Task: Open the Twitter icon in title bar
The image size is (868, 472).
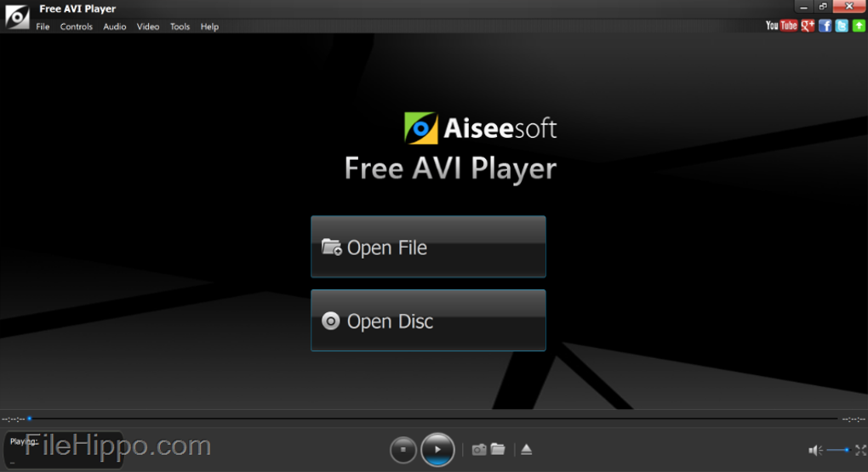Action: 842,26
